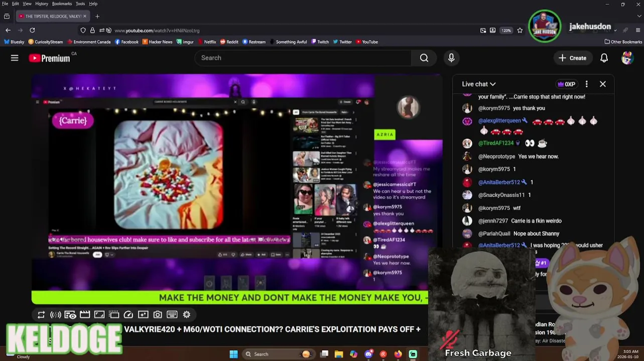Open Hacker News bookmark
644x361 pixels.
tap(157, 42)
